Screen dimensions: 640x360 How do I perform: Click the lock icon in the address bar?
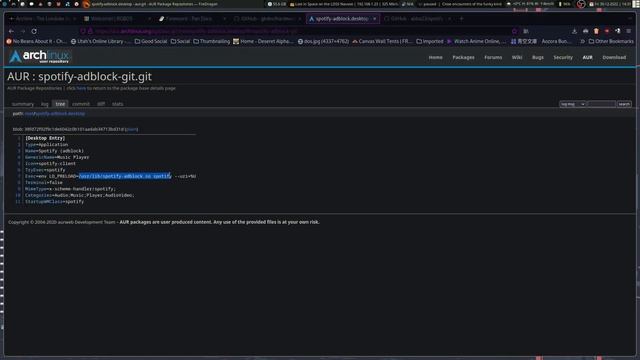(x=90, y=31)
